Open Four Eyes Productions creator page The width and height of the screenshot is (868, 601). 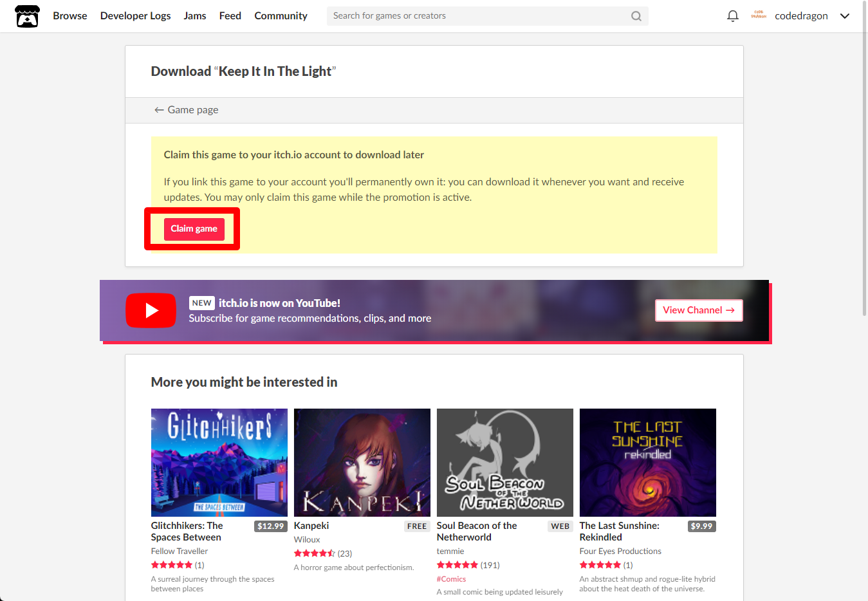click(x=620, y=551)
